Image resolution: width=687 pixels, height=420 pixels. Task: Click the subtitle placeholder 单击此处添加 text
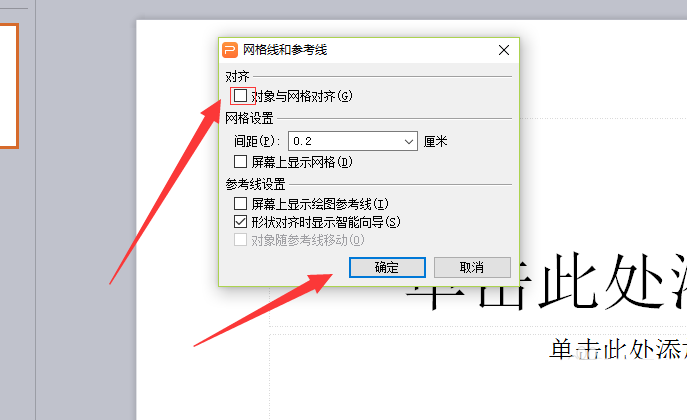click(618, 349)
